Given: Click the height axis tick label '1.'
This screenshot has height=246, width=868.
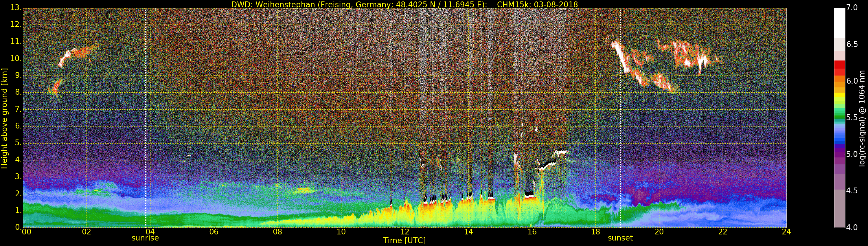Looking at the screenshot, I should click(x=18, y=210).
